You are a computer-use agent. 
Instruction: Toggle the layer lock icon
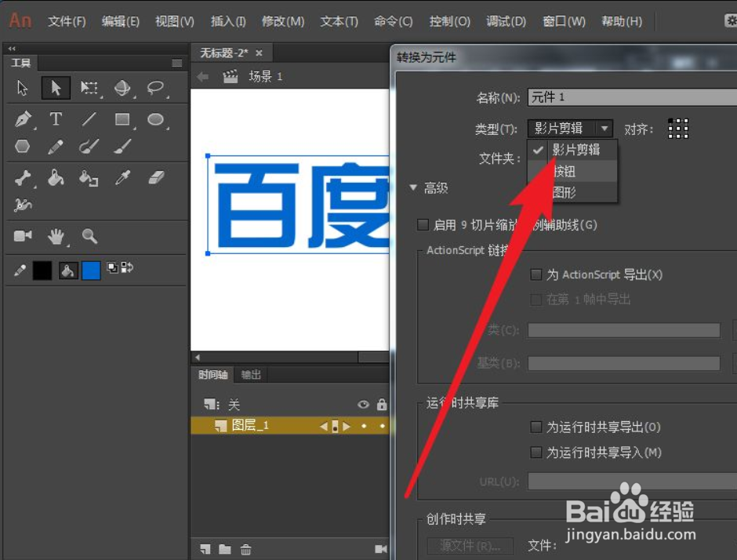[x=382, y=404]
